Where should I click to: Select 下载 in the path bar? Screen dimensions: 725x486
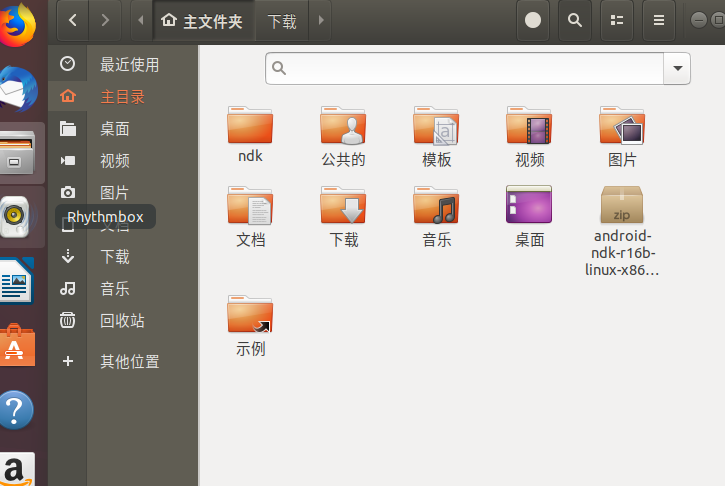[x=282, y=21]
